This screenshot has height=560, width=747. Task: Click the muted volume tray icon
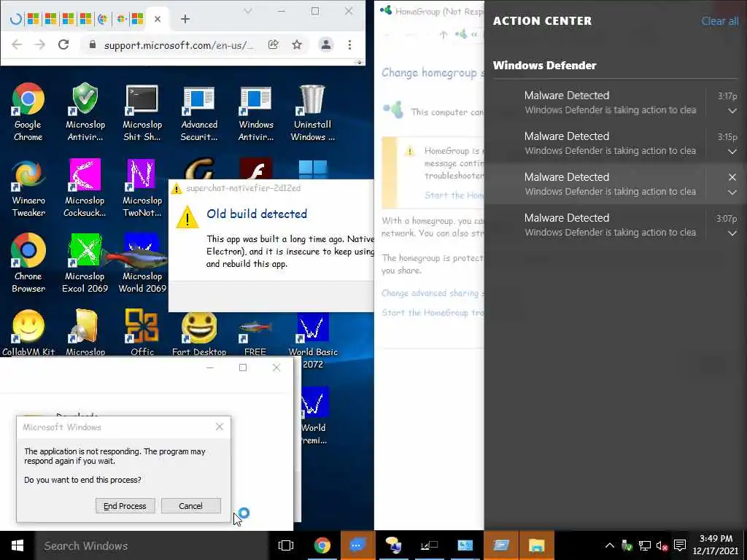pos(662,545)
